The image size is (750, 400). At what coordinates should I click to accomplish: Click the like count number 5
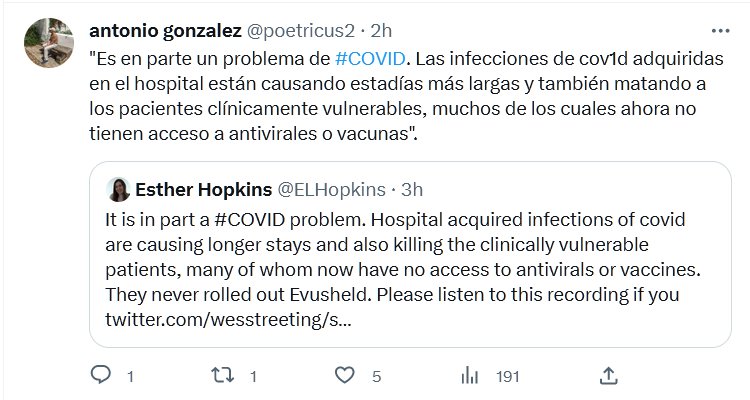[x=377, y=377]
